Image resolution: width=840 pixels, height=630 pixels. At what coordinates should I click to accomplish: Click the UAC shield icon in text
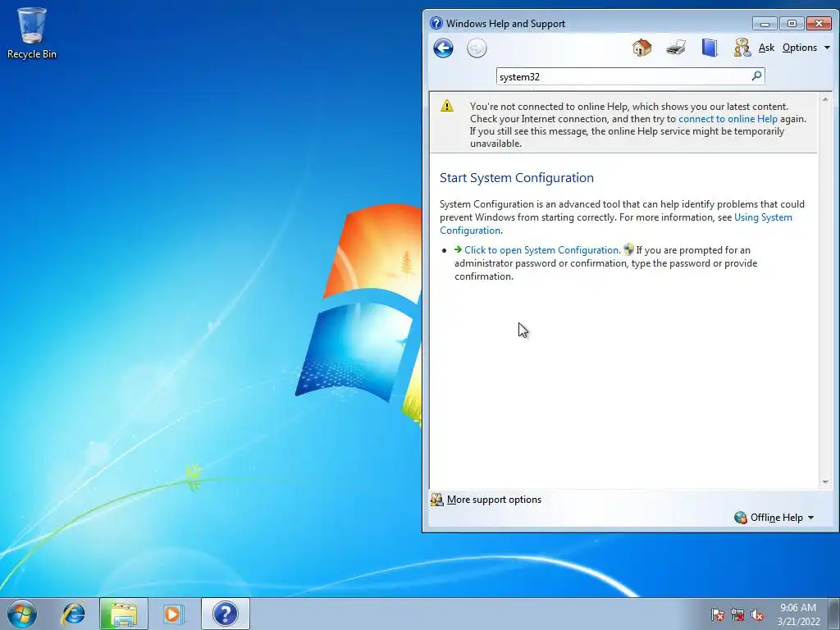[x=628, y=249]
